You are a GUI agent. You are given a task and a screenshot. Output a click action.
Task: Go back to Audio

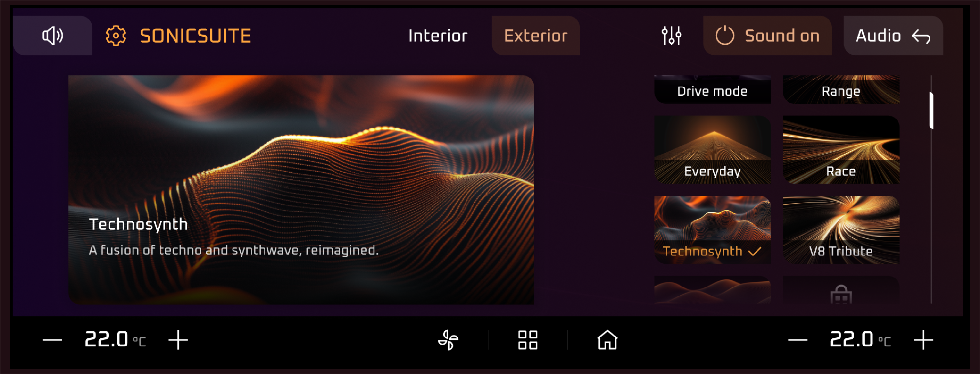click(893, 36)
